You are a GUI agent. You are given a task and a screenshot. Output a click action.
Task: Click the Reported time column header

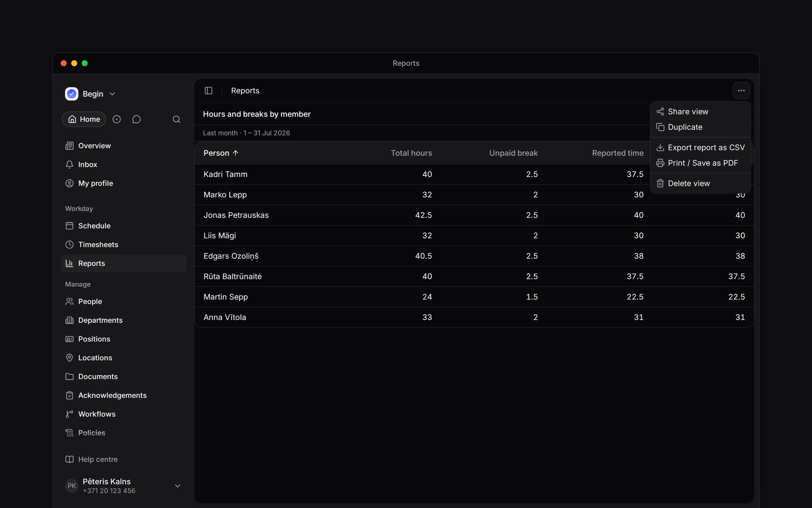(618, 153)
